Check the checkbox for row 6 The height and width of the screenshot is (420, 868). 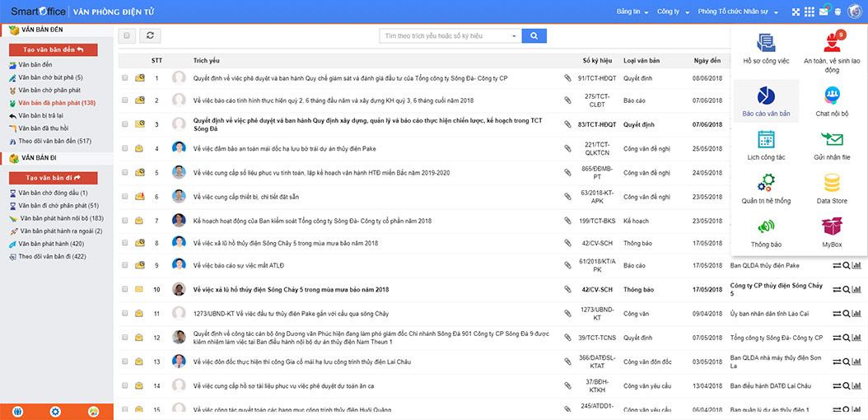124,196
